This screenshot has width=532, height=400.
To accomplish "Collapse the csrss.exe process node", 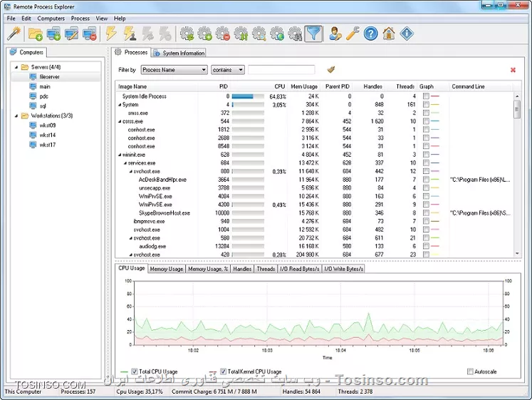I will click(120, 121).
